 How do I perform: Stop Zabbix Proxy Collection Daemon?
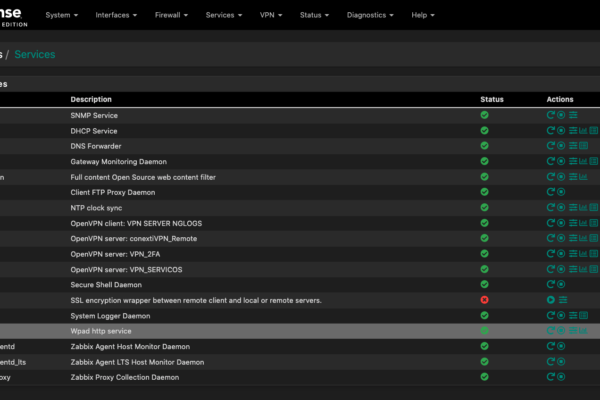pyautogui.click(x=561, y=377)
